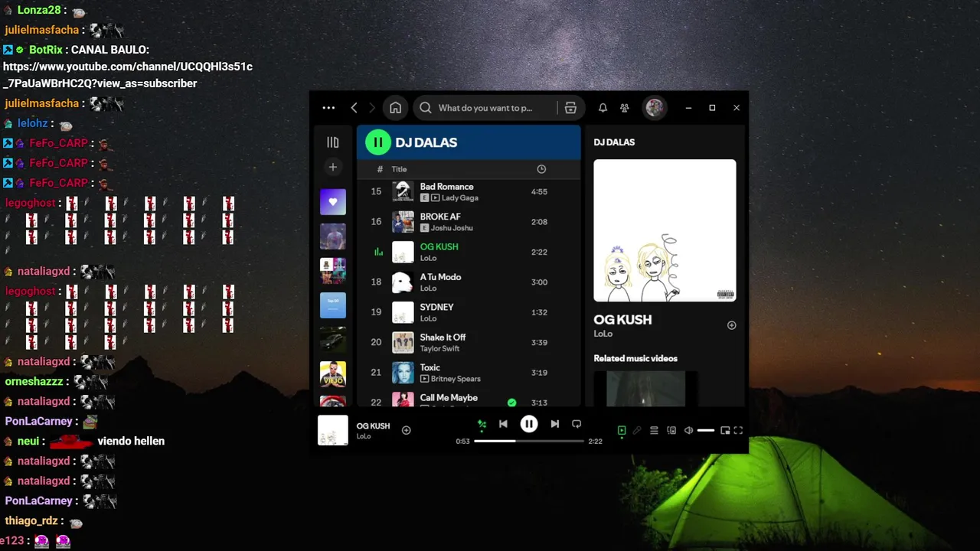Open the Browse icon in search bar
Image resolution: width=980 pixels, height=551 pixels.
[570, 108]
